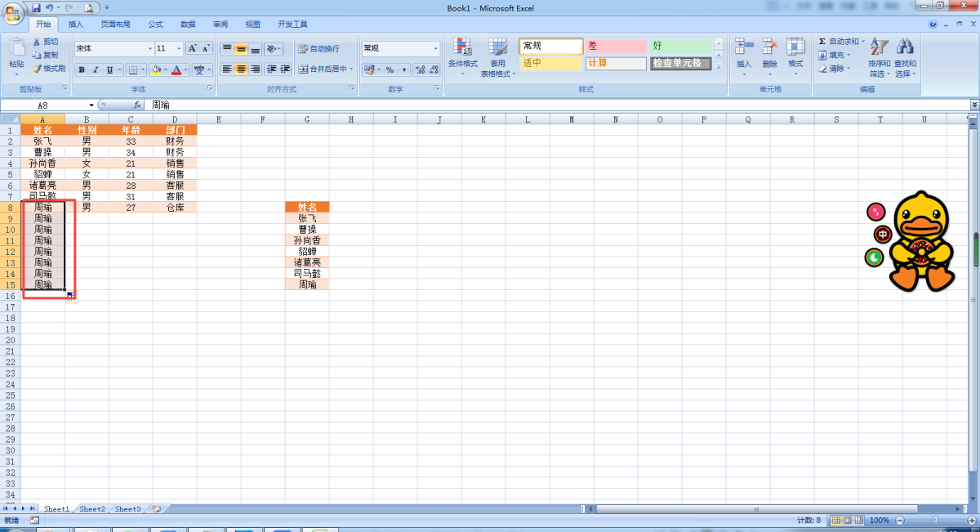Toggle Bold formatting
The height and width of the screenshot is (532, 980).
[82, 70]
